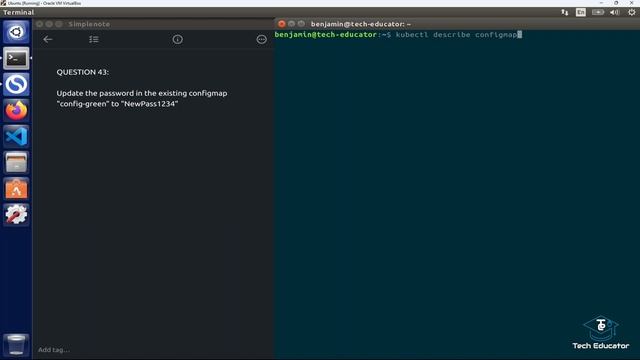Open Simplenote more actions menu
Image resolution: width=640 pixels, height=360 pixels.
[262, 39]
